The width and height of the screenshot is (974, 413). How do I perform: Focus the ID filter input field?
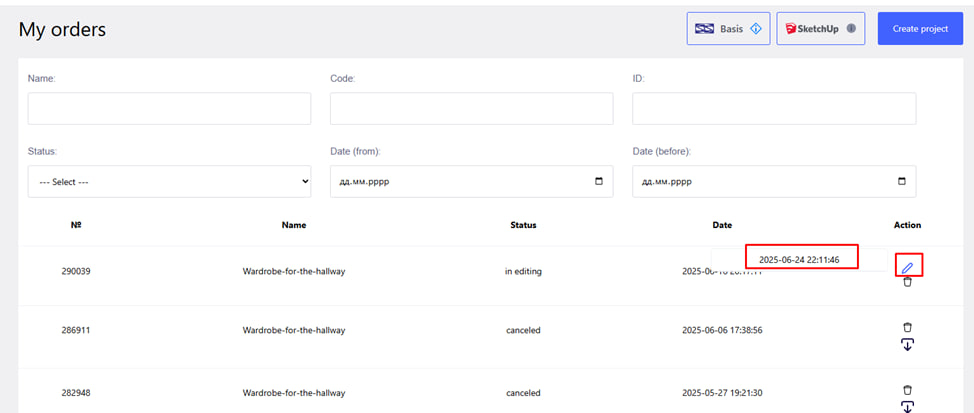pos(773,109)
